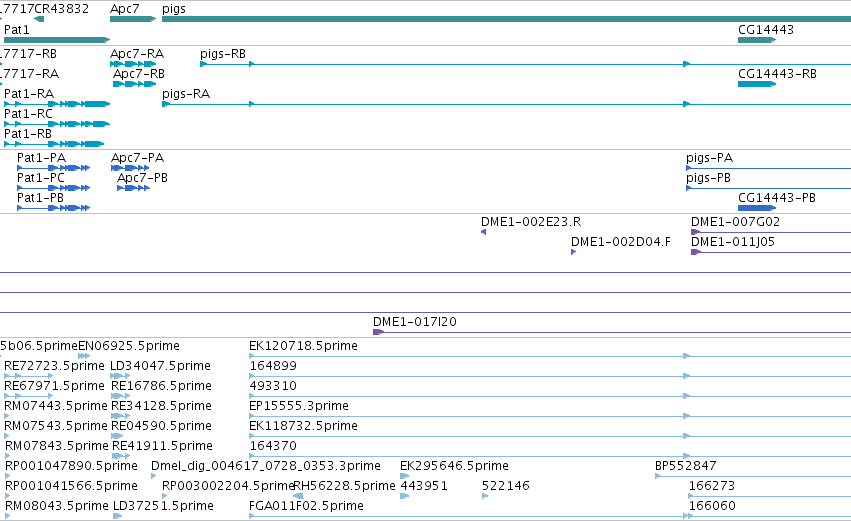Viewport: 851px width, 521px height.
Task: Choose the RE34128.5prime EST label
Action: (161, 406)
